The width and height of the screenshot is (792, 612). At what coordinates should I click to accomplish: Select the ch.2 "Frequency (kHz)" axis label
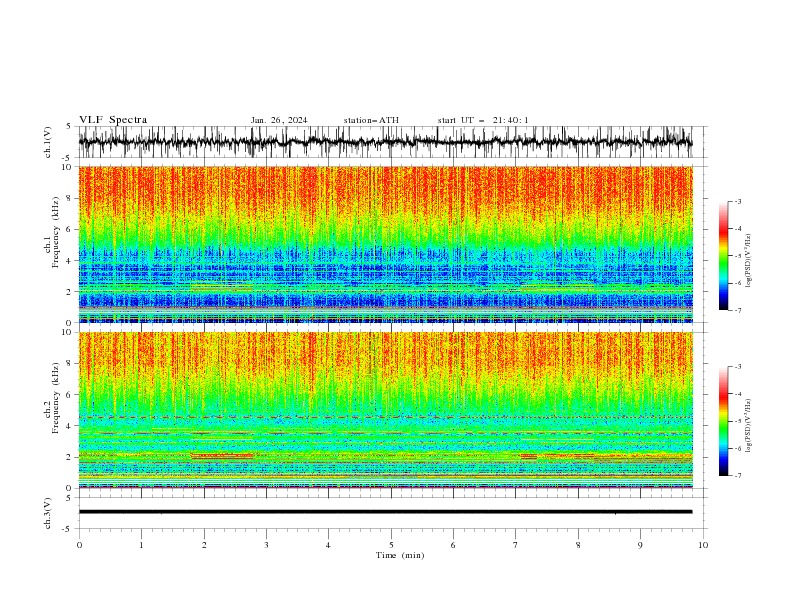tap(56, 397)
